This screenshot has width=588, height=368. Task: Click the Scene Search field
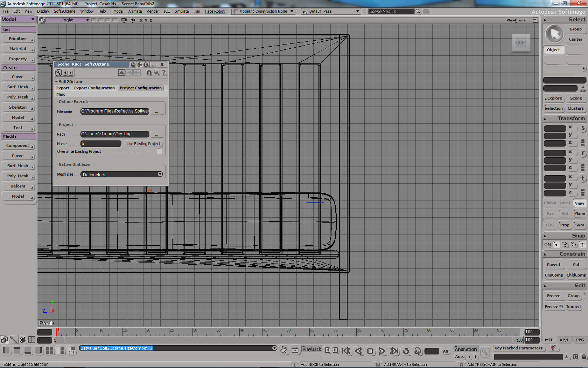point(391,12)
